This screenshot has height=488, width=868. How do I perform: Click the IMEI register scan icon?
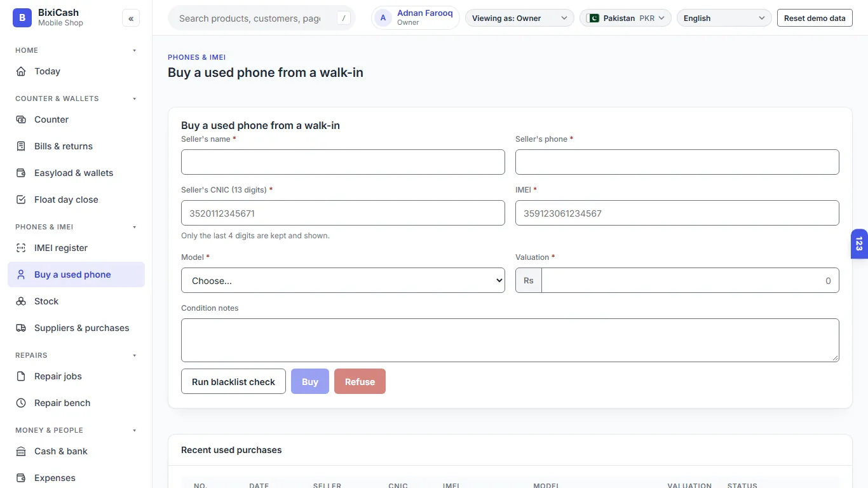(21, 248)
